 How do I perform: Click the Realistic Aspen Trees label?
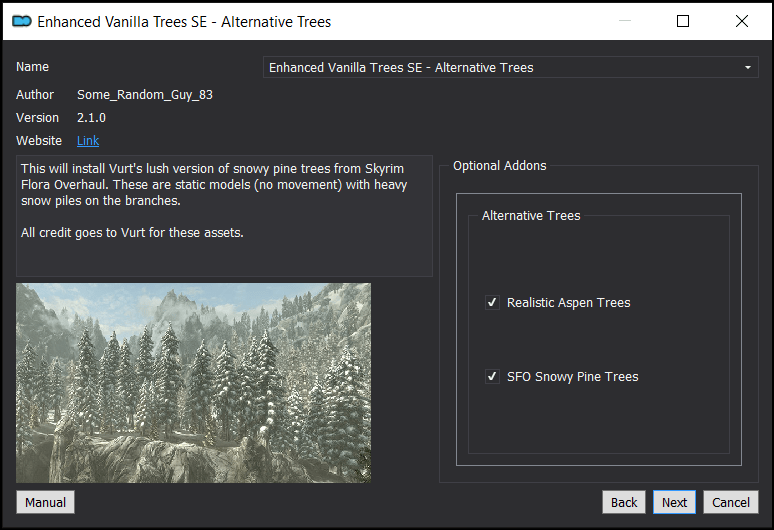pyautogui.click(x=569, y=303)
